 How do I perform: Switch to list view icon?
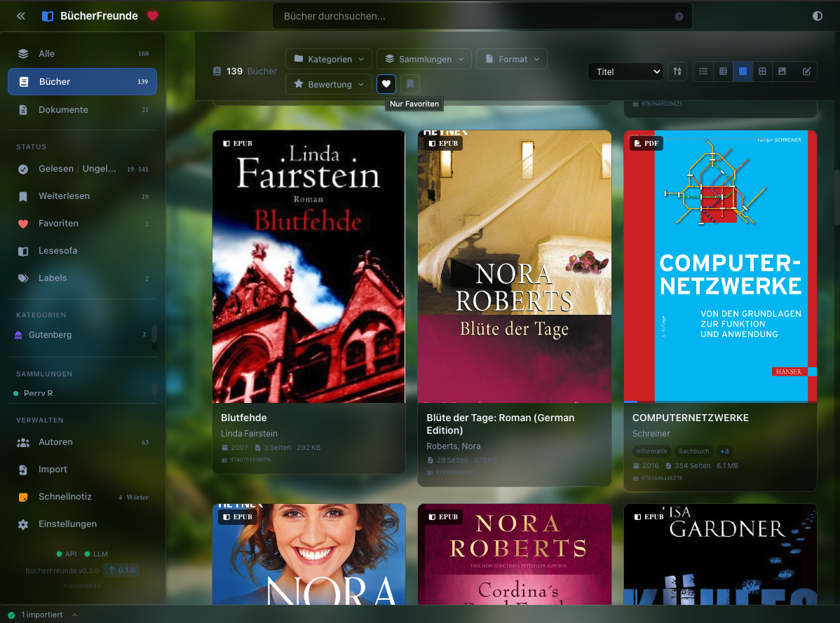703,71
